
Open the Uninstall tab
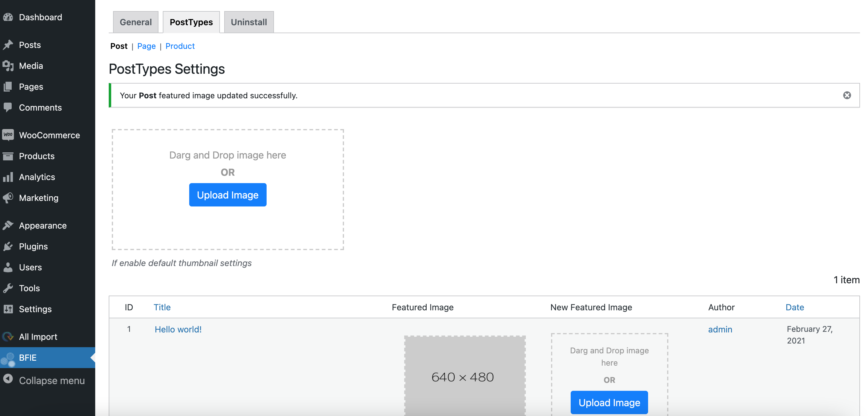click(x=249, y=22)
